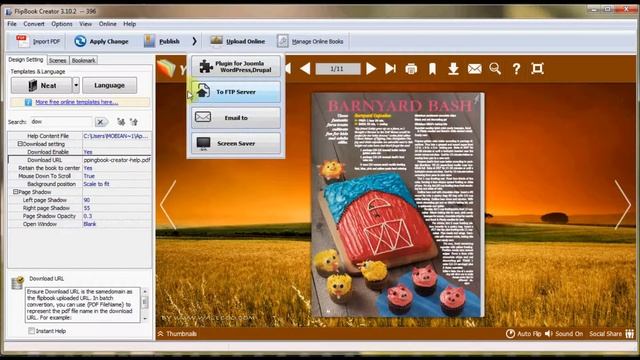
Task: Open Social Share
Action: (611, 333)
